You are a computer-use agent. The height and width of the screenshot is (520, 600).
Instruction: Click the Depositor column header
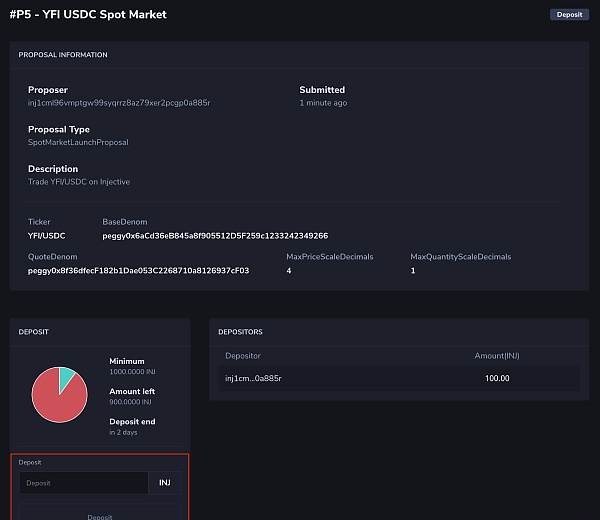coord(243,356)
